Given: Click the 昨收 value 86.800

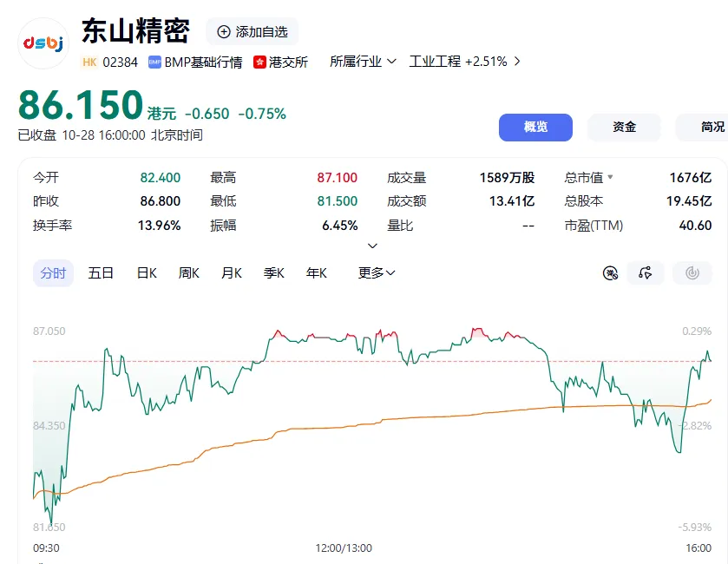Looking at the screenshot, I should [161, 201].
